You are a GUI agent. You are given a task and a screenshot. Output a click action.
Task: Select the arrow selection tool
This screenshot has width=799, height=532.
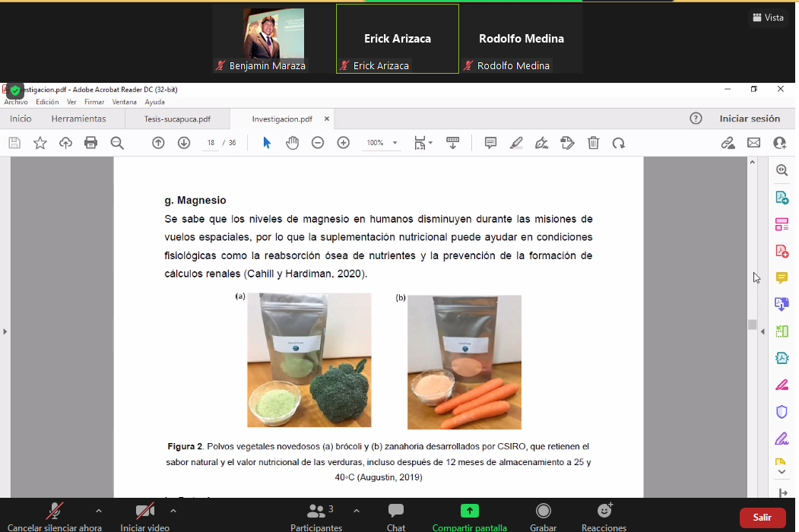(x=267, y=143)
